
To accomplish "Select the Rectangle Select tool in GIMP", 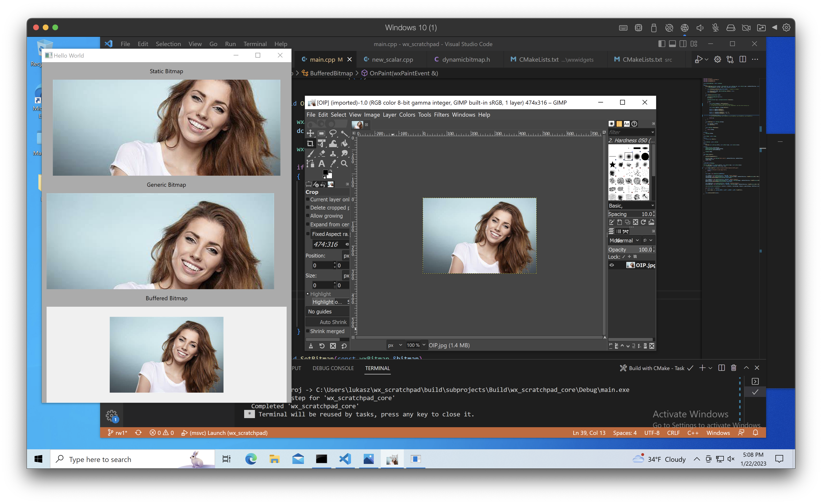I will coord(322,133).
